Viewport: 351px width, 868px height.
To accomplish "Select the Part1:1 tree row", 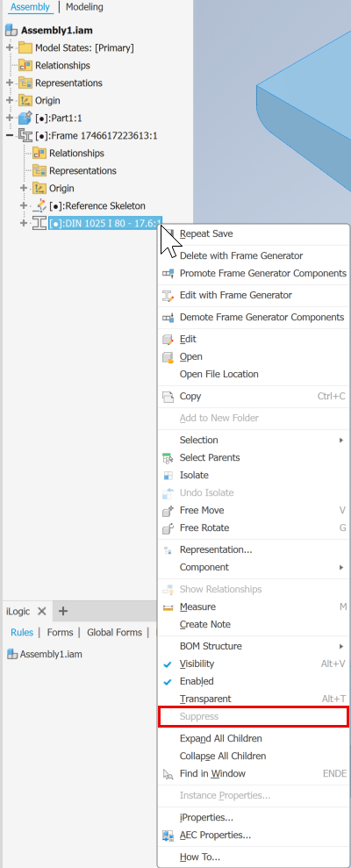I will [x=58, y=118].
